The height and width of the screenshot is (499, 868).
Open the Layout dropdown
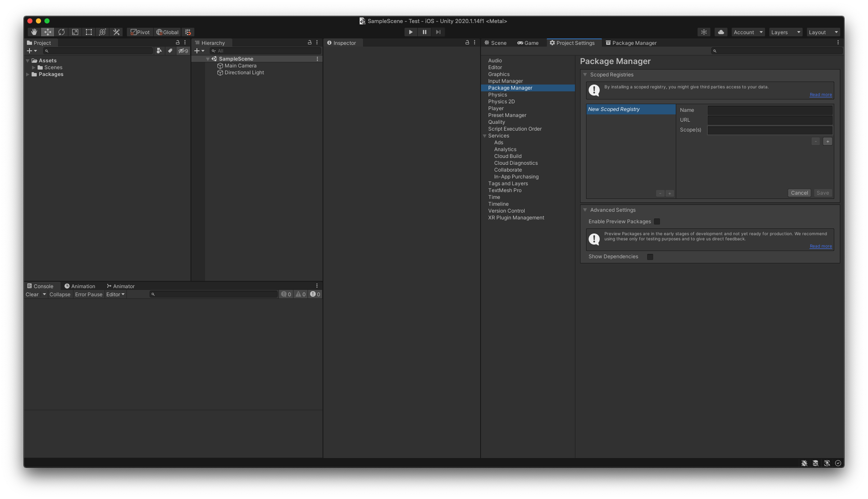point(823,32)
